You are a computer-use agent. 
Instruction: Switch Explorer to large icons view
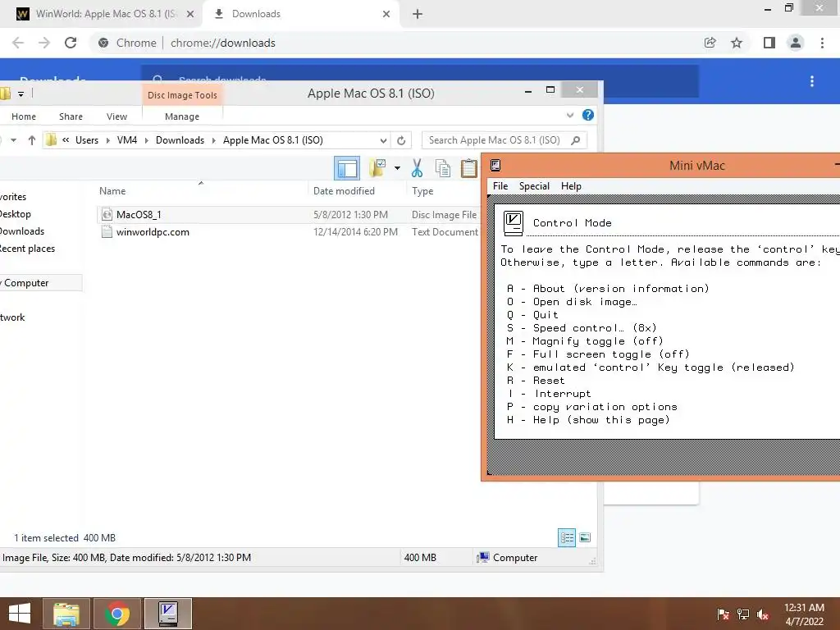(x=585, y=537)
